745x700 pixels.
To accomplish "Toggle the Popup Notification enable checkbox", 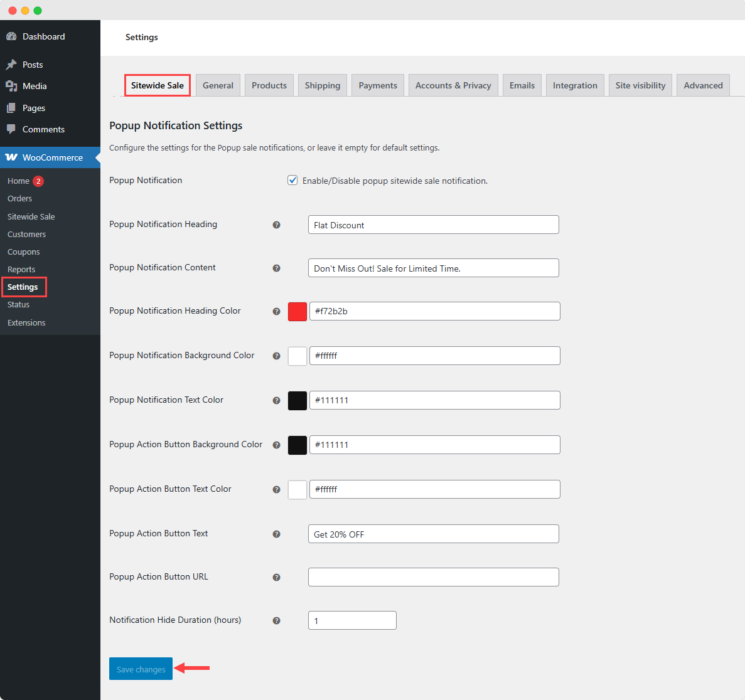I will pyautogui.click(x=292, y=181).
